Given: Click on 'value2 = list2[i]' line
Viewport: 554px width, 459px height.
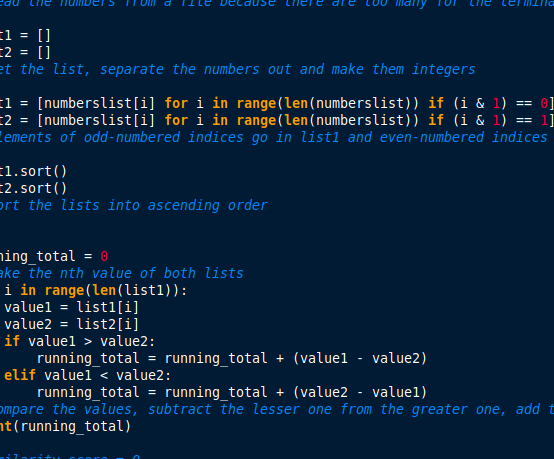Looking at the screenshot, I should [72, 324].
